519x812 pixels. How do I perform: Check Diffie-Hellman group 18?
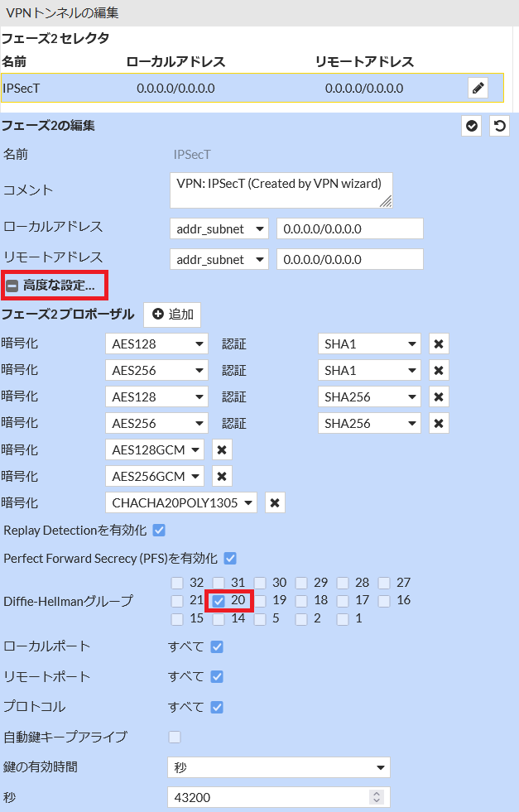pos(301,601)
